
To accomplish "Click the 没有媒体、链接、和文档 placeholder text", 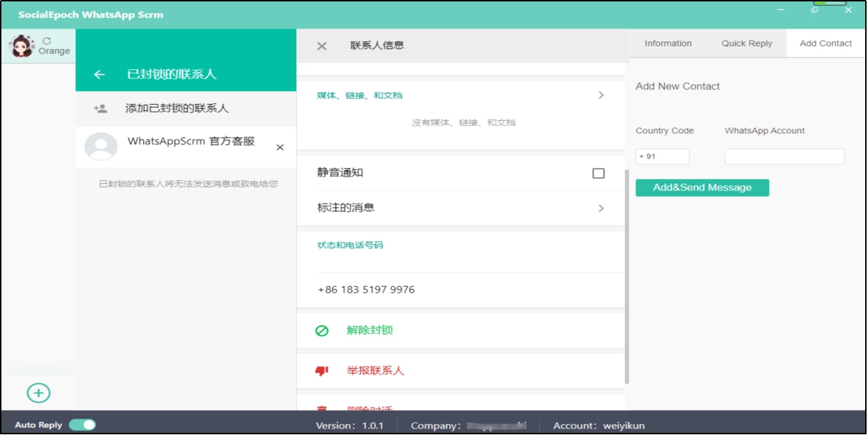I will [464, 122].
